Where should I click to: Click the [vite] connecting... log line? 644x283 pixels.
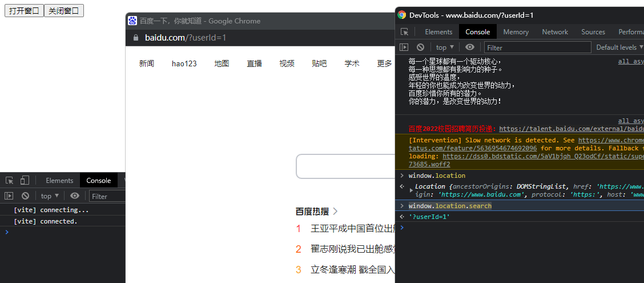pyautogui.click(x=51, y=210)
